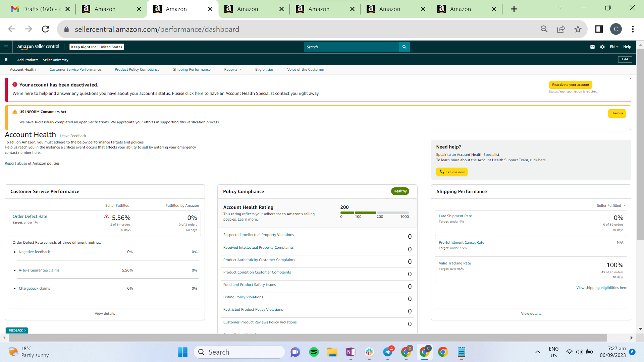
Task: Click the Call me now button
Action: 452,172
